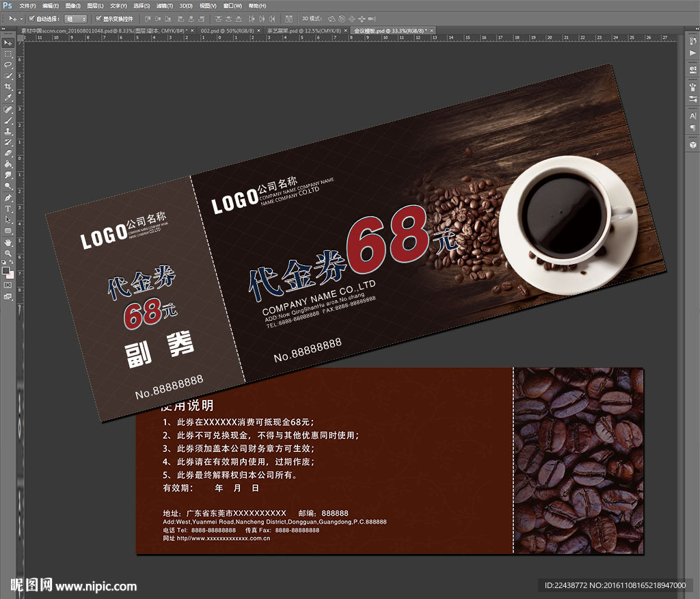Image resolution: width=700 pixels, height=599 pixels.
Task: Distribute top edges of layers
Action: (218, 18)
